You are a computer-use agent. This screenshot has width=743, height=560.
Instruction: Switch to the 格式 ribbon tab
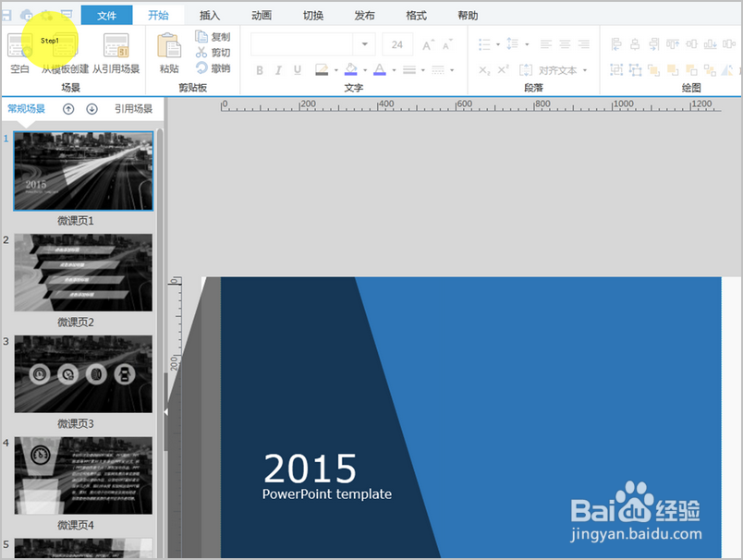point(416,16)
